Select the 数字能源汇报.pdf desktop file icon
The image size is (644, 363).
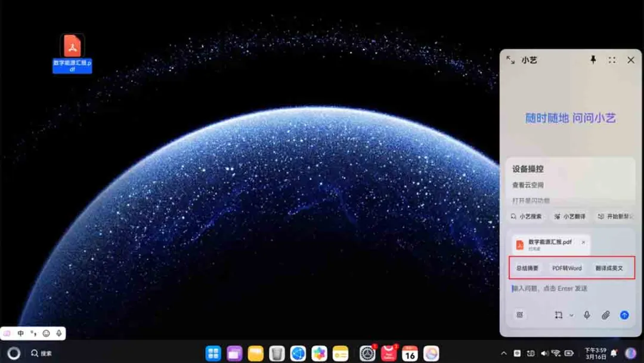pos(72,53)
